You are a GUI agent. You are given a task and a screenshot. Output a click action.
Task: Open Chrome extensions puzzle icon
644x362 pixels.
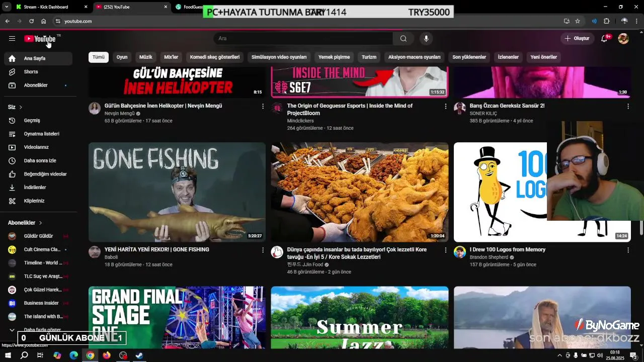[x=606, y=21]
